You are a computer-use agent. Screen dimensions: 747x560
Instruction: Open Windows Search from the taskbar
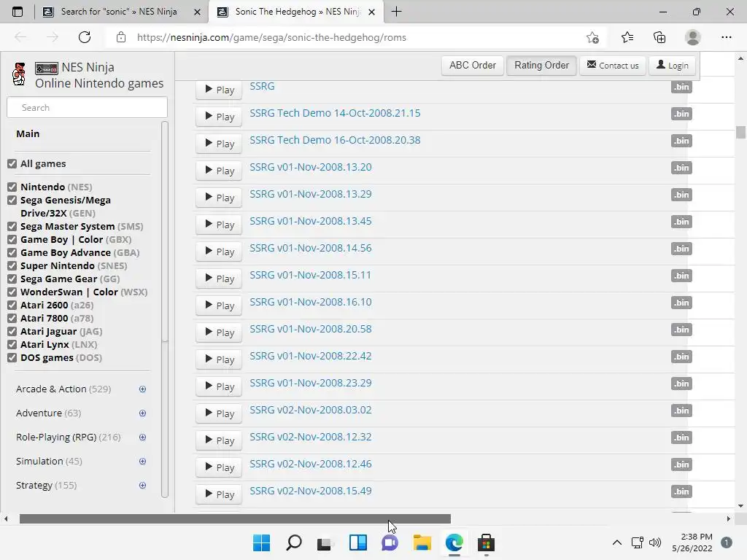(294, 542)
